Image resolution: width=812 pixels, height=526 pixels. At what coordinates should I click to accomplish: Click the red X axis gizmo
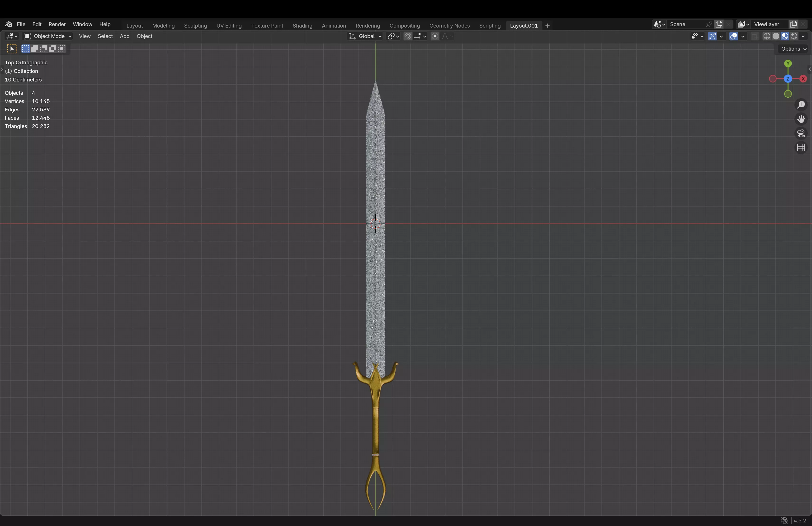(803, 79)
